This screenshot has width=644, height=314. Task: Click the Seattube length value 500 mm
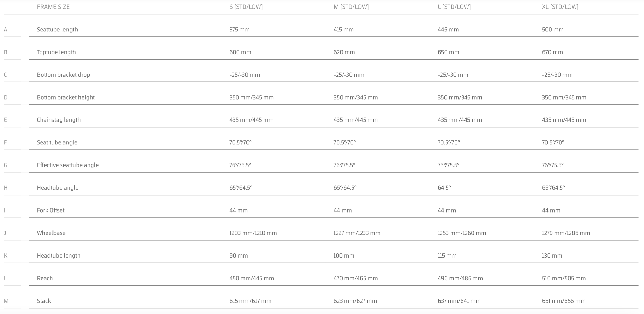(553, 30)
